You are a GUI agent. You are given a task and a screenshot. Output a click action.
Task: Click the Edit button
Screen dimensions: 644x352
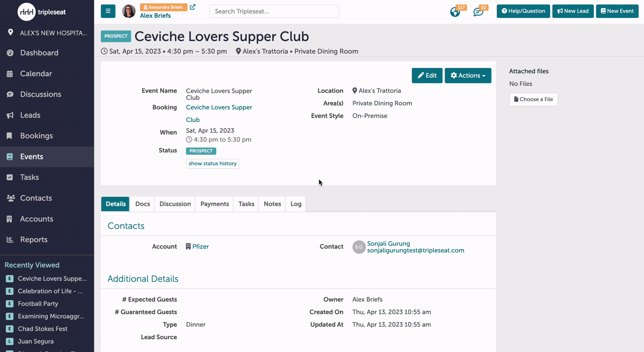point(427,75)
